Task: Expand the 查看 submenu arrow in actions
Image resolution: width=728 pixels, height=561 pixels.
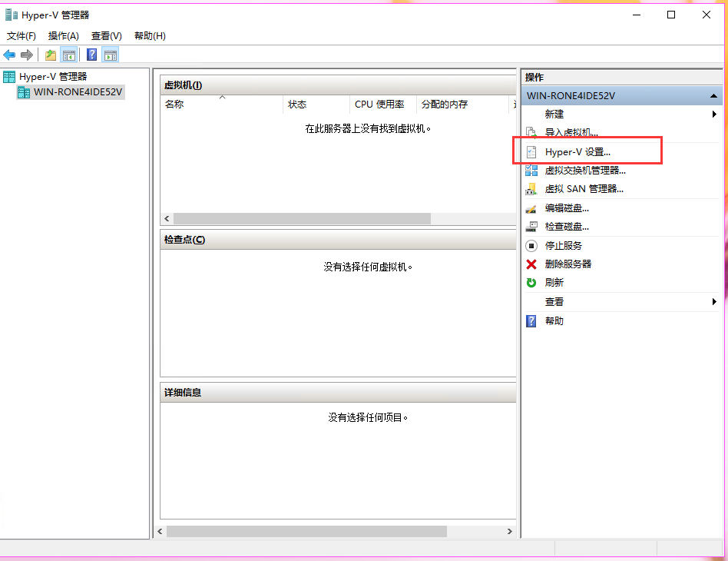Action: click(714, 302)
